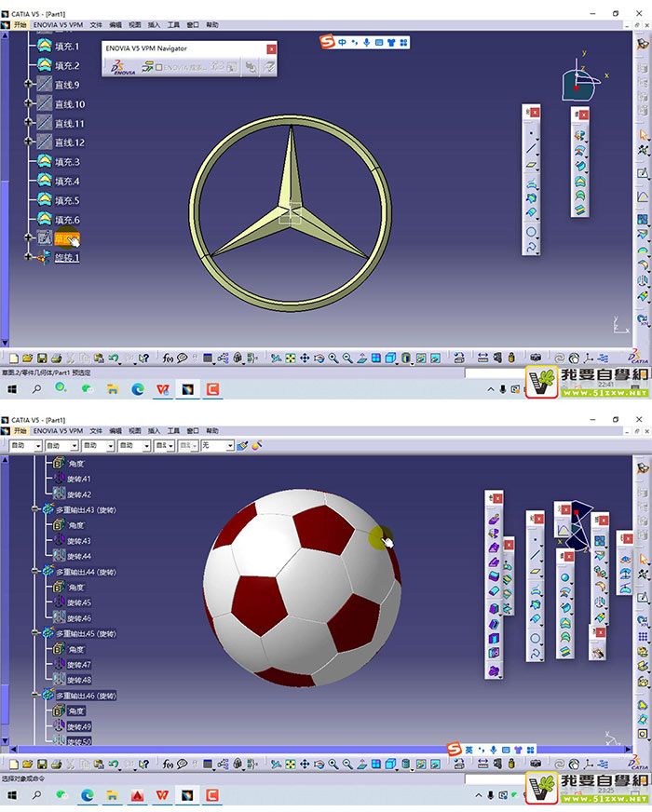This screenshot has height=812, width=652.
Task: Expand the 旋转.1 node in top tree
Action: tap(28, 257)
